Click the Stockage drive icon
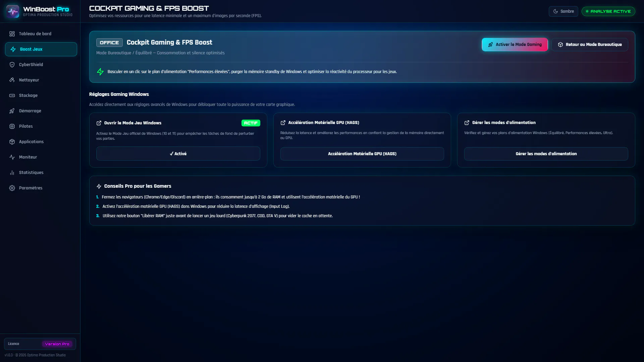 click(12, 96)
